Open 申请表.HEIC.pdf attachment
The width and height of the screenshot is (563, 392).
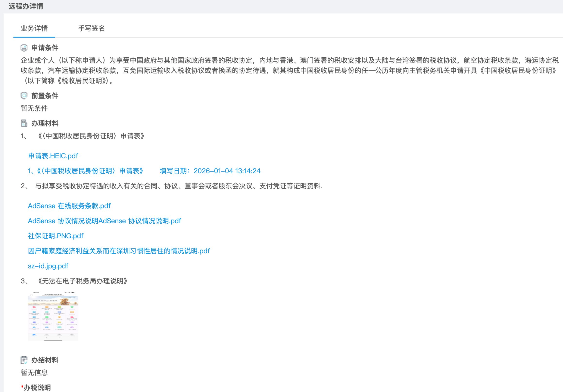(x=53, y=156)
